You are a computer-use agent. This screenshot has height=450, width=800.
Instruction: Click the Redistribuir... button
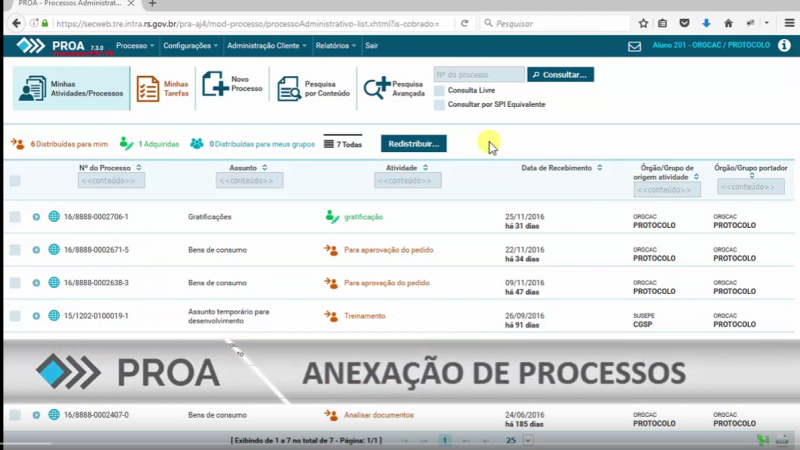click(414, 144)
